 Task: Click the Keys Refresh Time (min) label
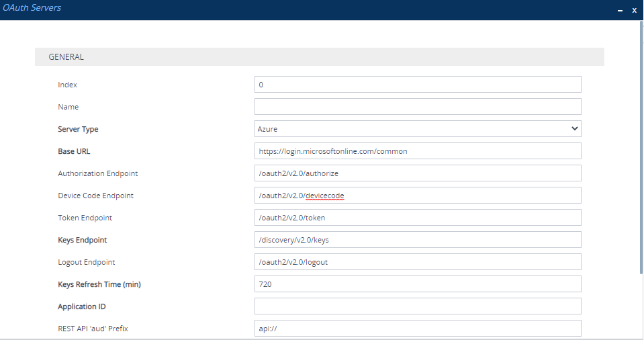(99, 284)
